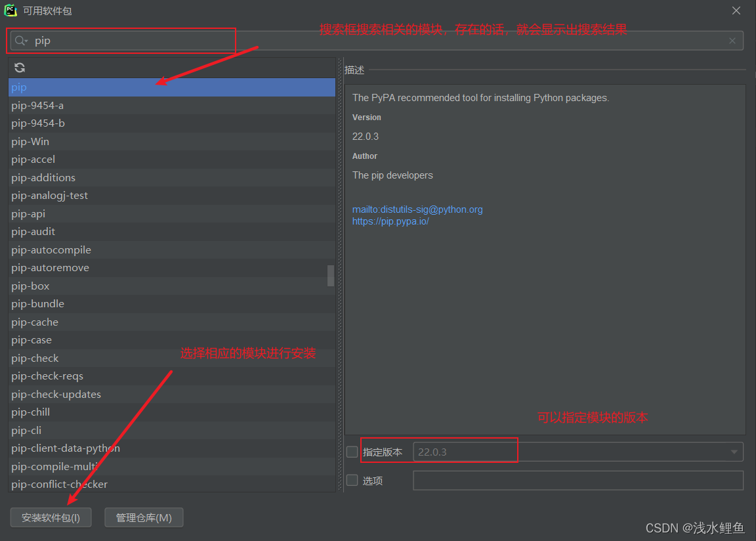Enable the 指定版本 checkbox
This screenshot has height=541, width=756.
352,452
